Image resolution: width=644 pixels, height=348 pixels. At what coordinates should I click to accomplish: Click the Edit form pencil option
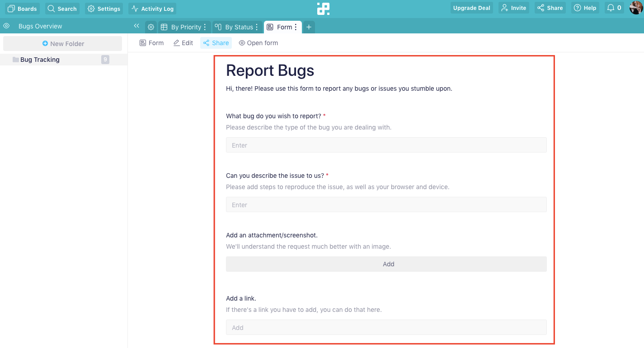(183, 43)
